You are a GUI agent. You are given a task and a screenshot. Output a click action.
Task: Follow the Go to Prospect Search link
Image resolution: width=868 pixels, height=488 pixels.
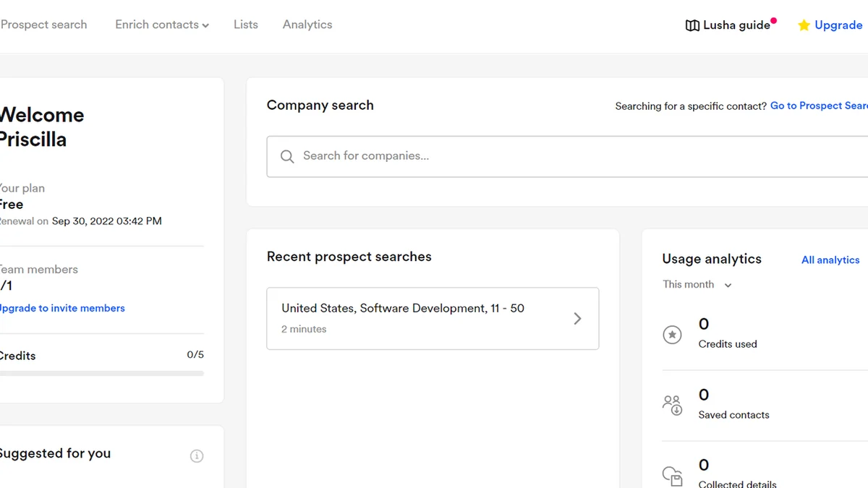(819, 106)
